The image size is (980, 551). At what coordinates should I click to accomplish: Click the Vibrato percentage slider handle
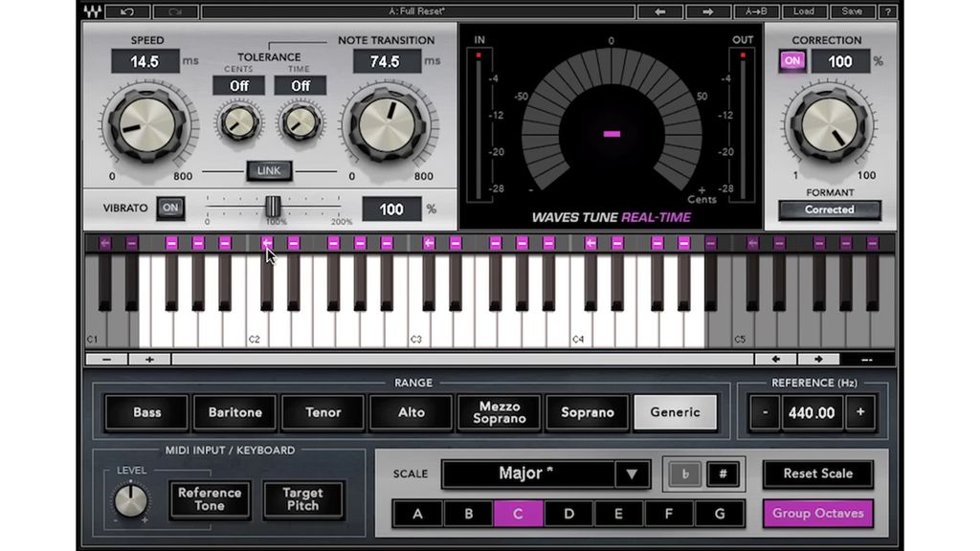click(271, 209)
